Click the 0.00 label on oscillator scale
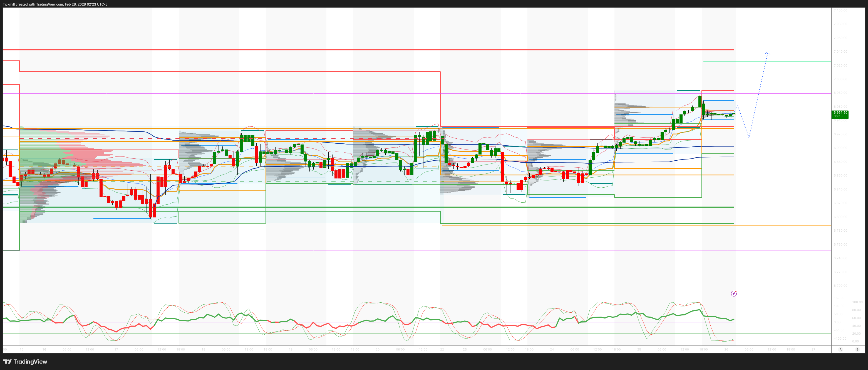 tap(837, 322)
